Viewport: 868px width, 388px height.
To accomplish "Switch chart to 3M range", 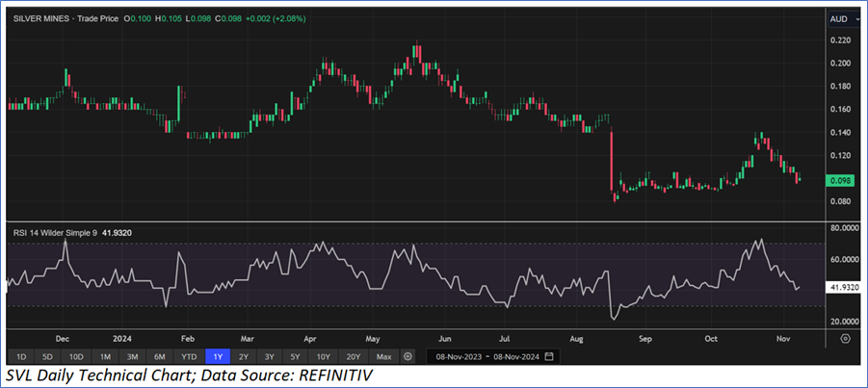I will pyautogui.click(x=132, y=356).
